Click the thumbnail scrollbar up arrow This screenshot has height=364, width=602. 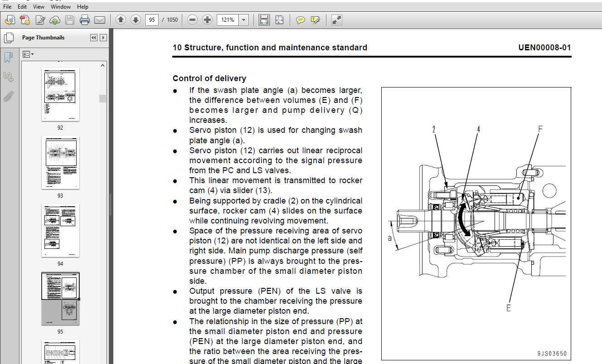tap(103, 66)
